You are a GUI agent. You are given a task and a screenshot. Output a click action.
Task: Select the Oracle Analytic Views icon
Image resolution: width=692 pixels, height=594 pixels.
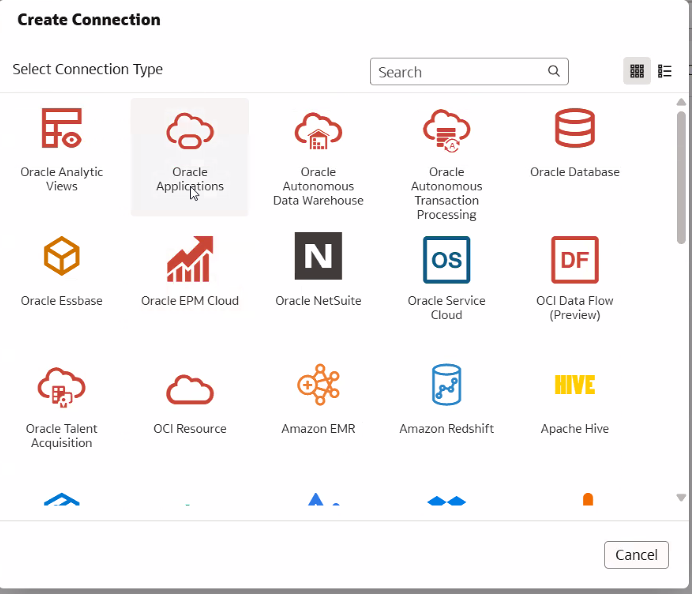(x=62, y=128)
